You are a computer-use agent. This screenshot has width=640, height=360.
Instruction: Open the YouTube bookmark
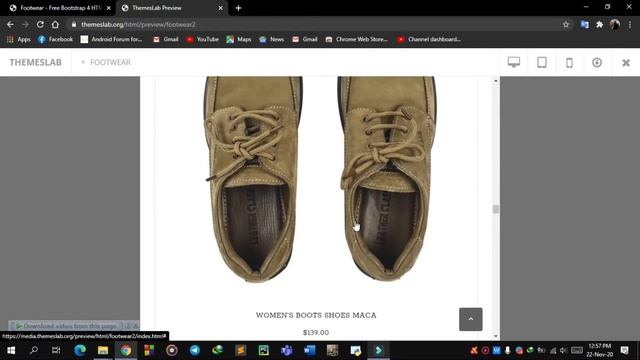[202, 39]
